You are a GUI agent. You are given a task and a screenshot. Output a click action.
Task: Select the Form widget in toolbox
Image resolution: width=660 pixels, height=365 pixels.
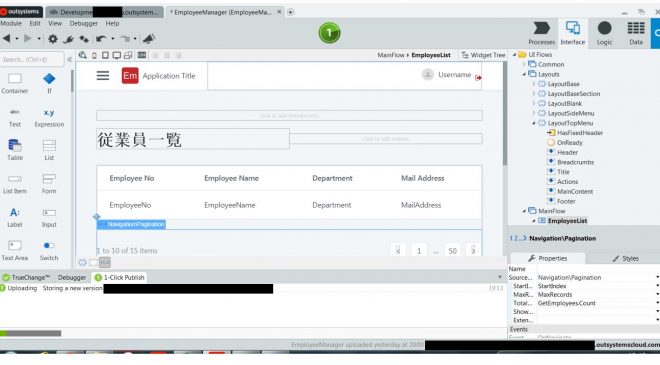tap(49, 184)
